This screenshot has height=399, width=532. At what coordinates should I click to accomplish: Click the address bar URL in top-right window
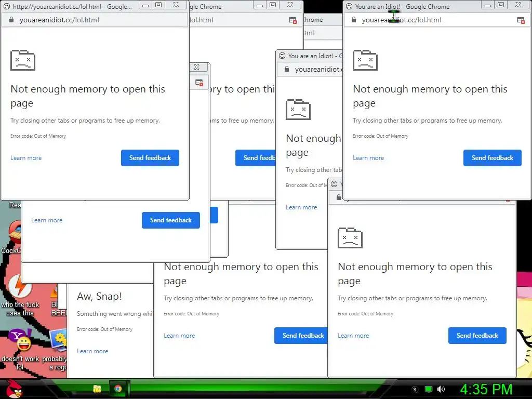pos(402,20)
